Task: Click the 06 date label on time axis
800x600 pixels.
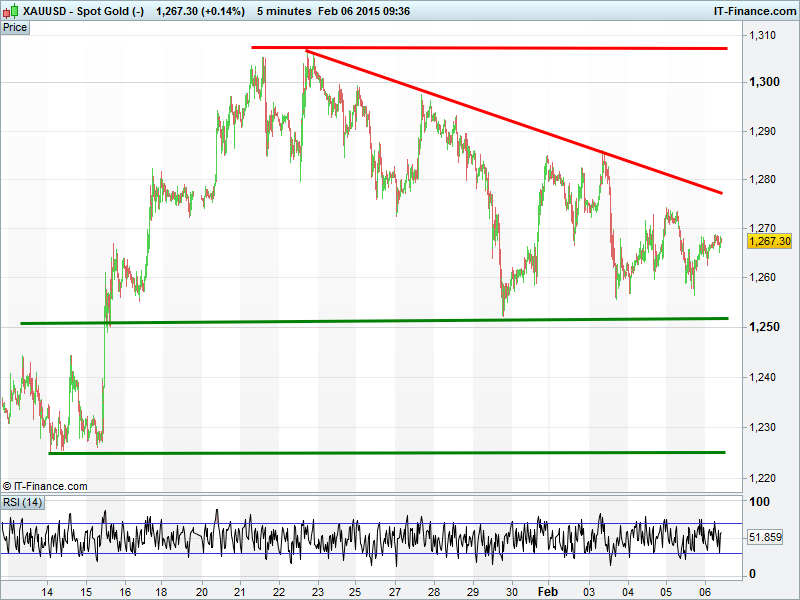Action: tap(705, 592)
